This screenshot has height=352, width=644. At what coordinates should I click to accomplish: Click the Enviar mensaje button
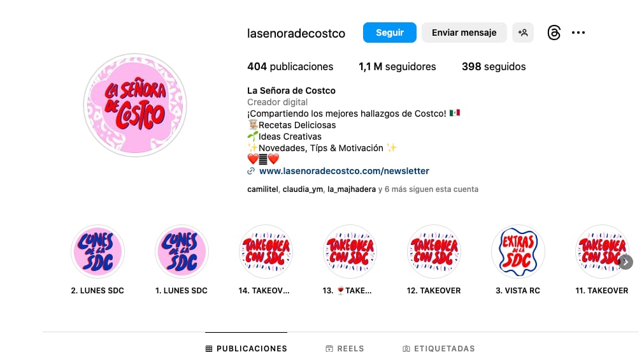point(464,33)
